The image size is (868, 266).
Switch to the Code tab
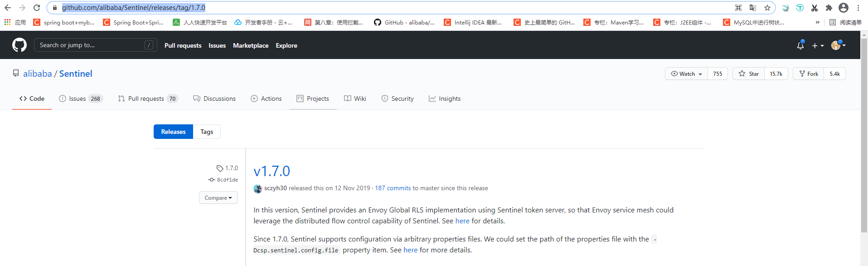coord(32,99)
